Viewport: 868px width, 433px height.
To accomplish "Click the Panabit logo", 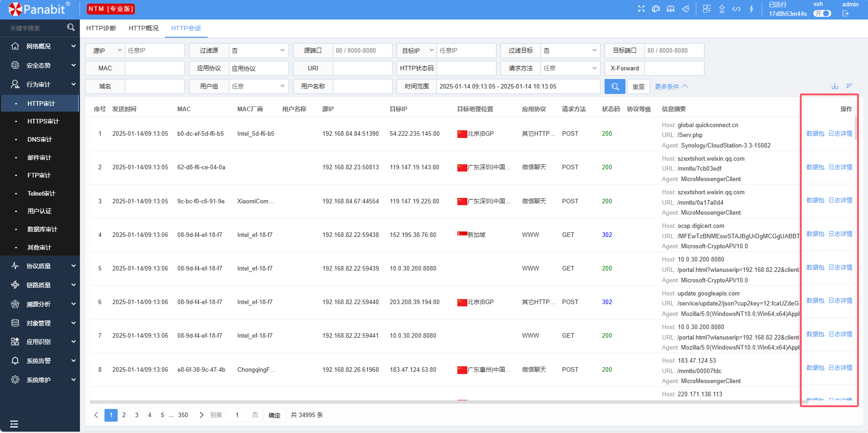I will pos(40,9).
